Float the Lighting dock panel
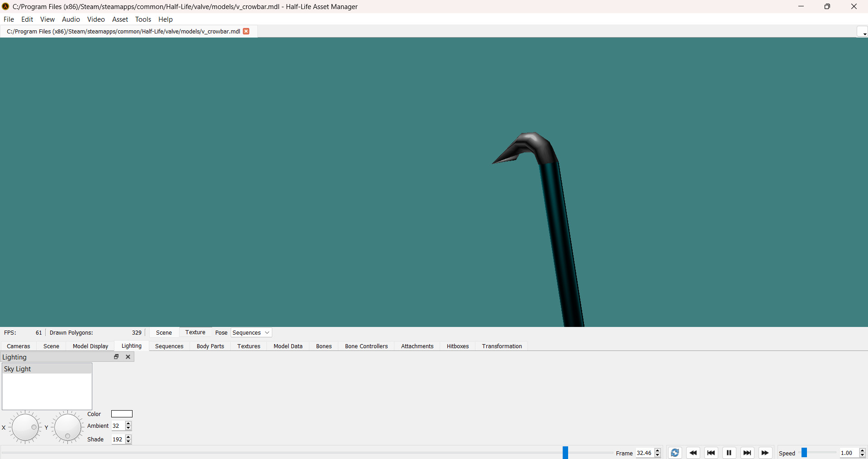 point(116,357)
